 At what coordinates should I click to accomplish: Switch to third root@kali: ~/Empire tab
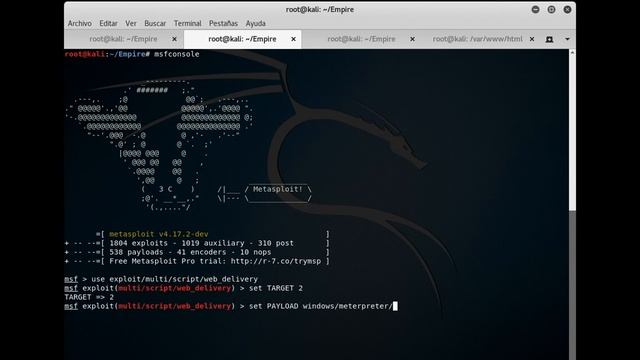point(361,39)
